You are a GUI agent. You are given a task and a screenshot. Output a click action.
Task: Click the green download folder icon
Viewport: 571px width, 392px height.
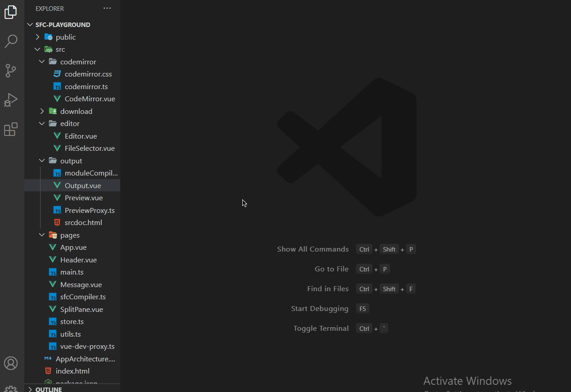53,111
